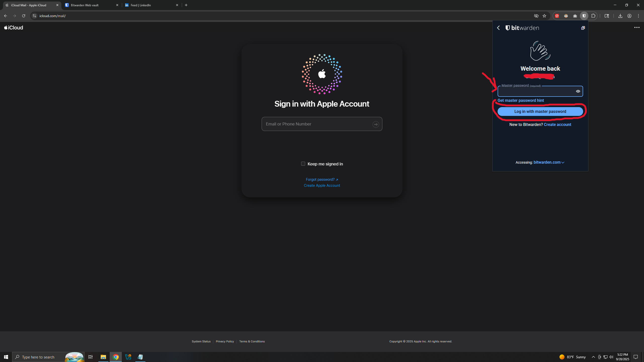
Task: Open Chrome three-dot menu
Action: [x=638, y=16]
